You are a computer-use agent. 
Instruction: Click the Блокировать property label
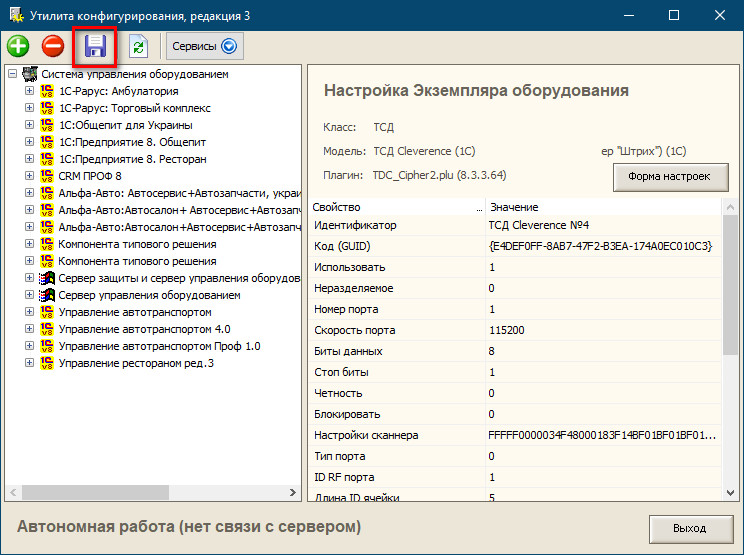click(347, 414)
